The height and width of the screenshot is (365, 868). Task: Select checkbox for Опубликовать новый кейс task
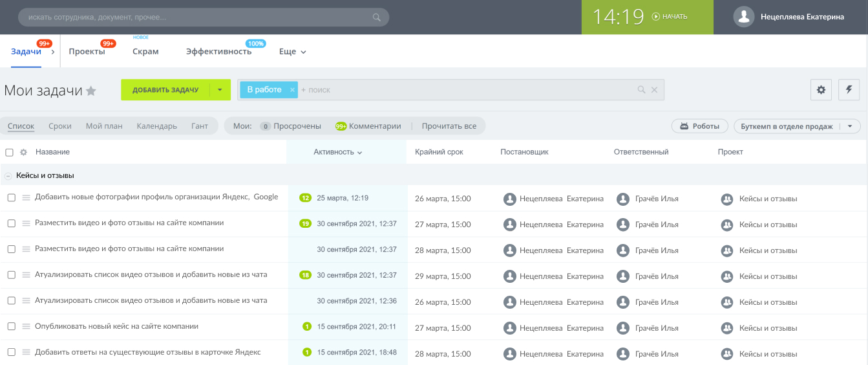11,327
